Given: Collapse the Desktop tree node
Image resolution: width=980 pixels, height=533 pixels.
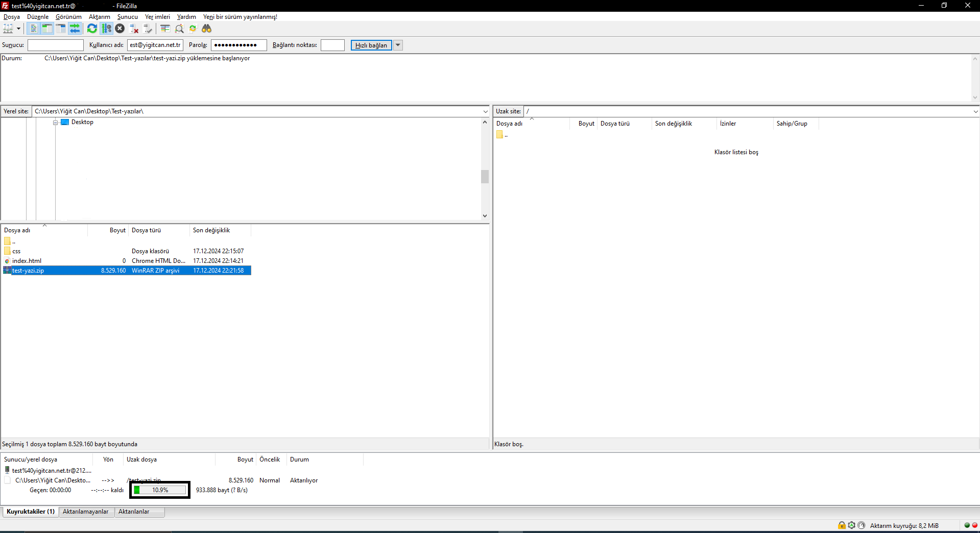Looking at the screenshot, I should point(56,123).
